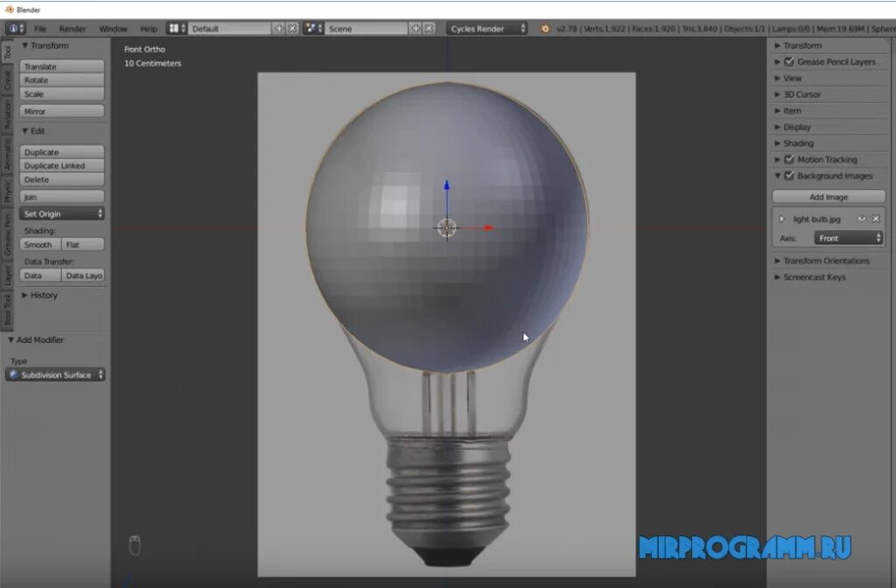Switch to the Relations shelf tab

[x=7, y=115]
